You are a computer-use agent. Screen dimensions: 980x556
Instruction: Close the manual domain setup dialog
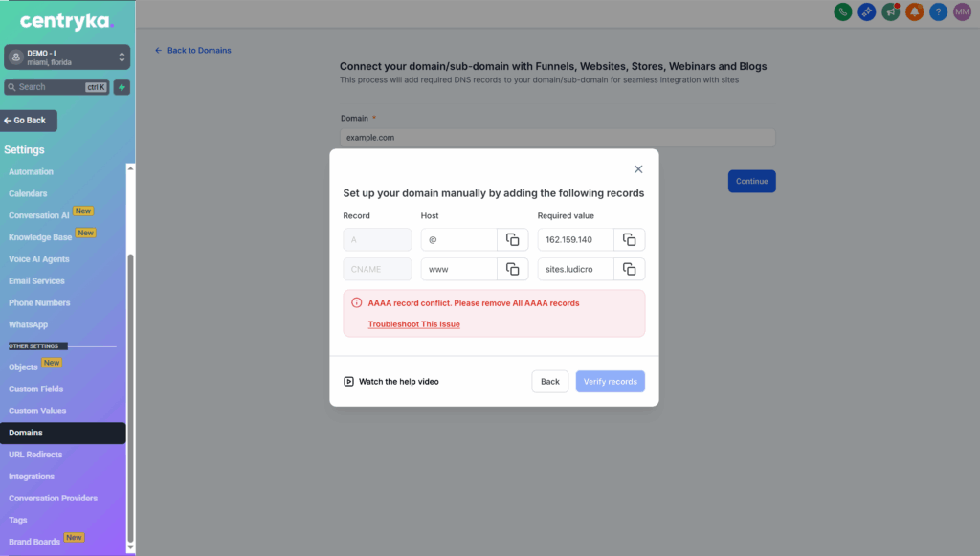pyautogui.click(x=638, y=169)
